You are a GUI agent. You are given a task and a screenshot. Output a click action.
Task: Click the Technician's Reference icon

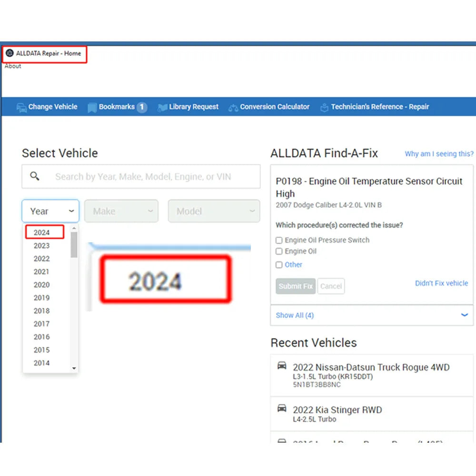pos(324,108)
